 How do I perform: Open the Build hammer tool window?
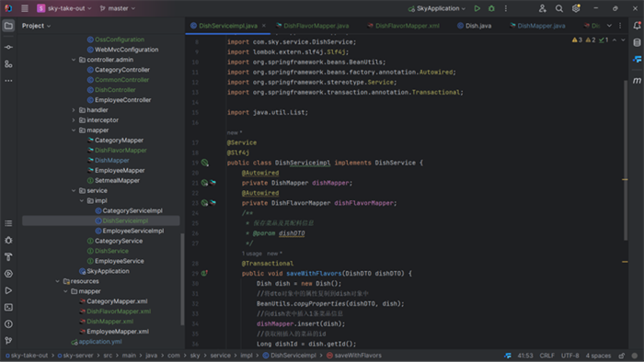pyautogui.click(x=8, y=257)
